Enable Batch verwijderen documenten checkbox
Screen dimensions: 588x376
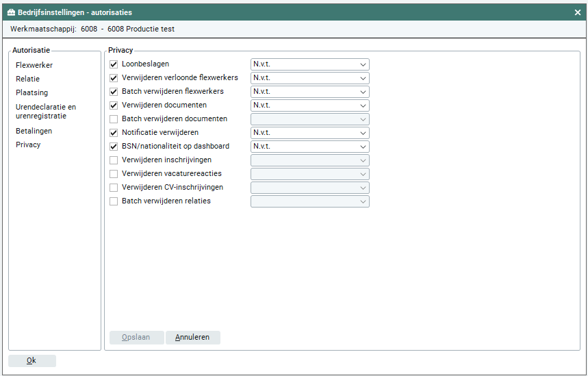coord(114,119)
